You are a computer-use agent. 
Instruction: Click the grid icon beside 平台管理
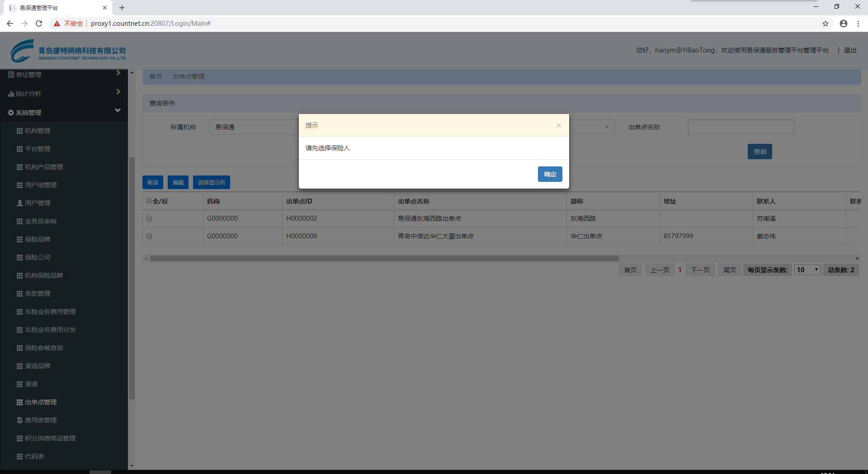click(19, 149)
